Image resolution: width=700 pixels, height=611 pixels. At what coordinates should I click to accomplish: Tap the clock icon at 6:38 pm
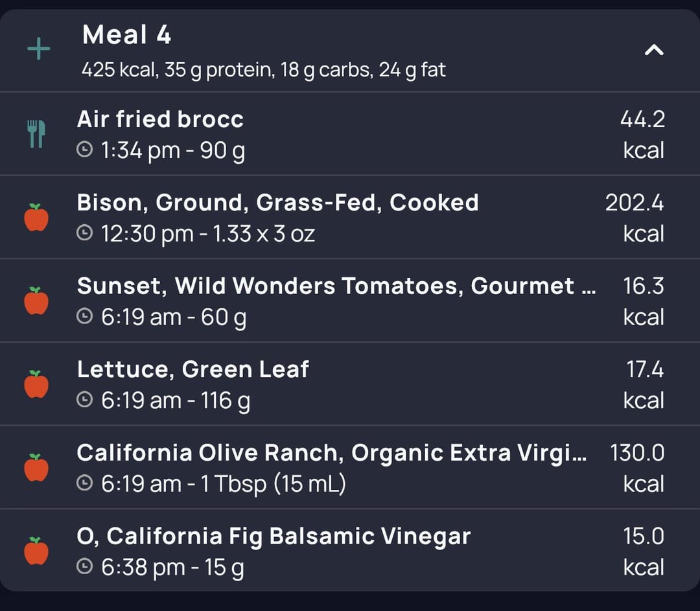[84, 566]
